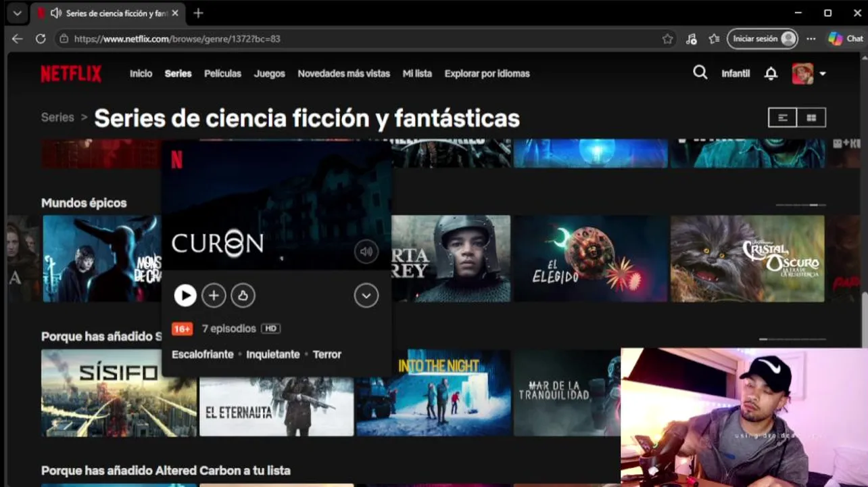Viewport: 868px width, 487px height.
Task: Bookmark this page with star icon
Action: pyautogui.click(x=667, y=39)
